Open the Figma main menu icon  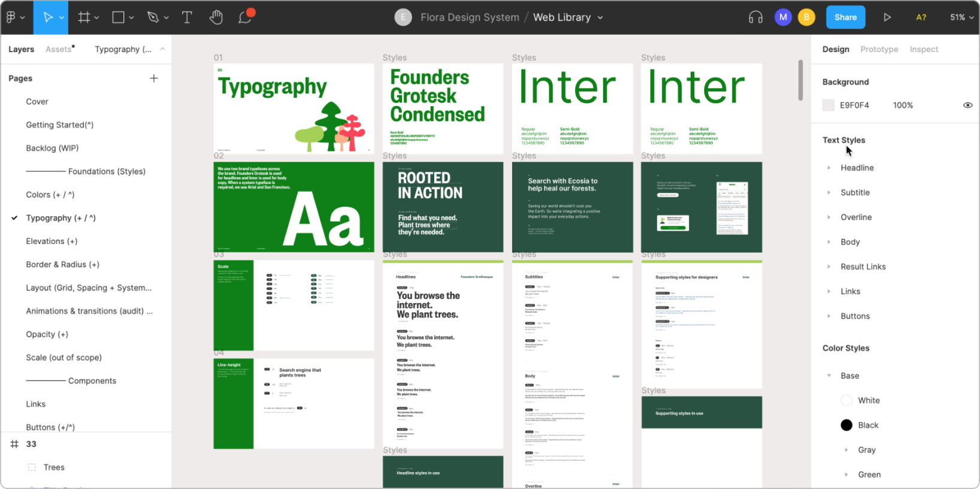click(11, 17)
